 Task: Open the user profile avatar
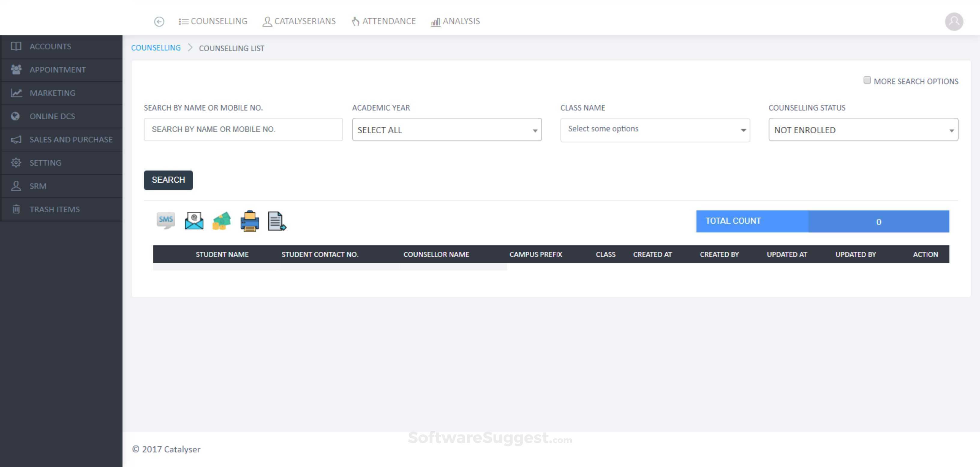[x=954, y=22]
